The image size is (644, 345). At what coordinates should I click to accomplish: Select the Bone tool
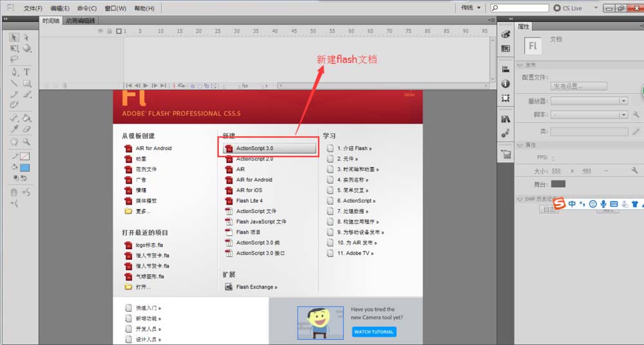tap(14, 118)
